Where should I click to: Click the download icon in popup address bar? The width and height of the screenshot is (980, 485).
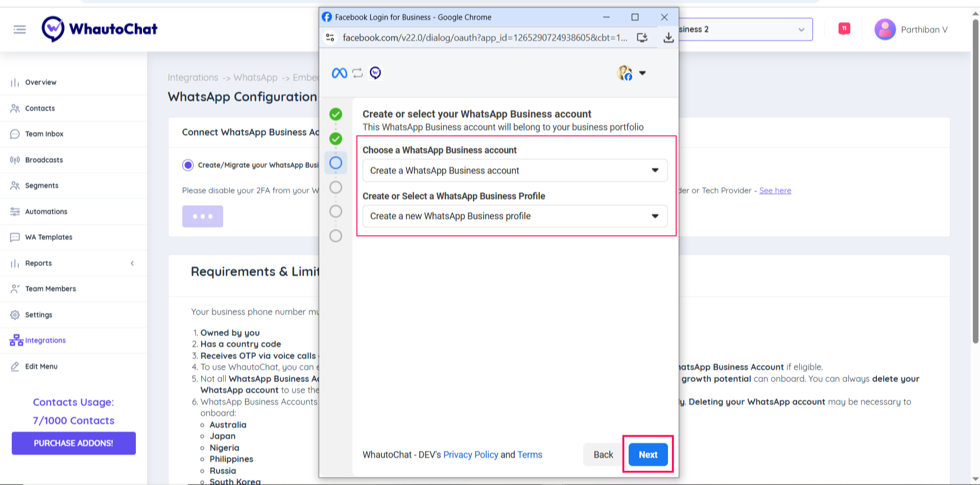pyautogui.click(x=668, y=37)
